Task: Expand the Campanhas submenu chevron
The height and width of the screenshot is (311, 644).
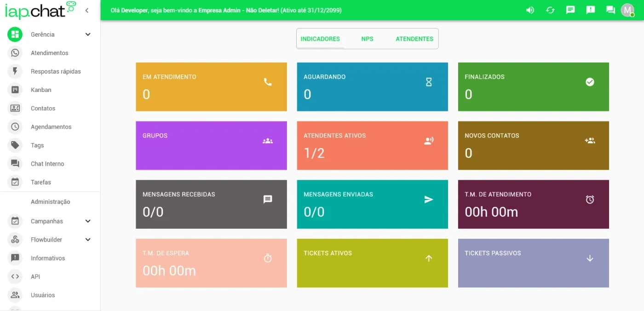Action: pos(88,221)
